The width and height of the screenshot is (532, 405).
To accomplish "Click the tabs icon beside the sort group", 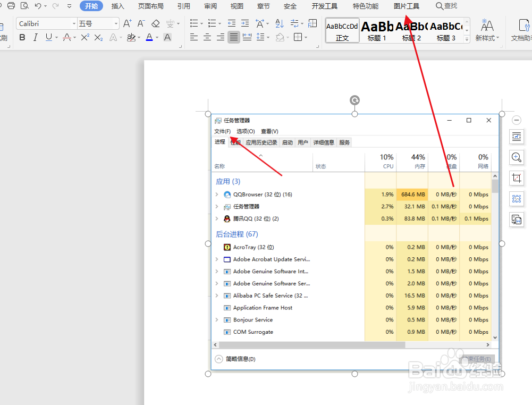I will click(313, 23).
